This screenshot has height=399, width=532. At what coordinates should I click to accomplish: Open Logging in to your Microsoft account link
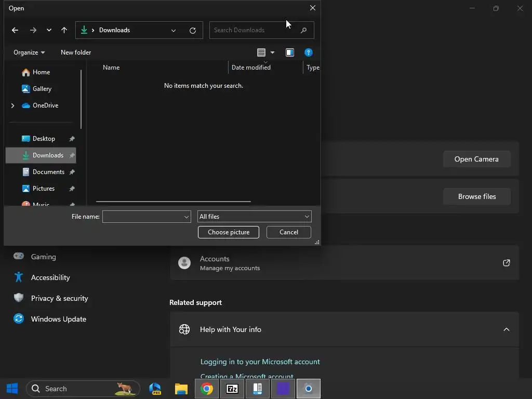pos(260,362)
